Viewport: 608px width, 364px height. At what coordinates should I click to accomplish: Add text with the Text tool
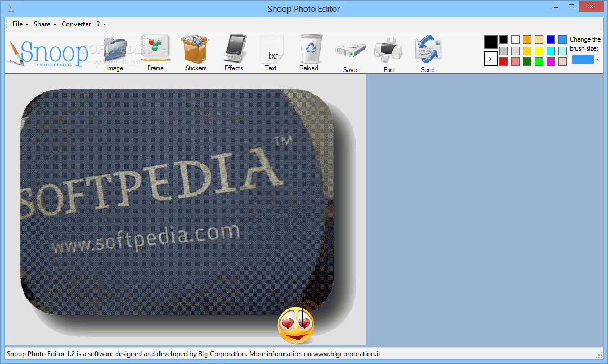pyautogui.click(x=272, y=53)
